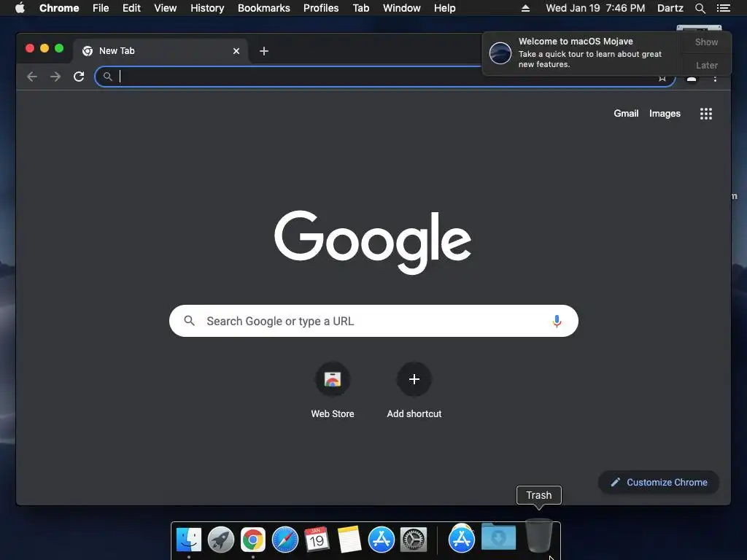Open App Store icon right of dock divider
This screenshot has height=560, width=747.
pyautogui.click(x=461, y=539)
